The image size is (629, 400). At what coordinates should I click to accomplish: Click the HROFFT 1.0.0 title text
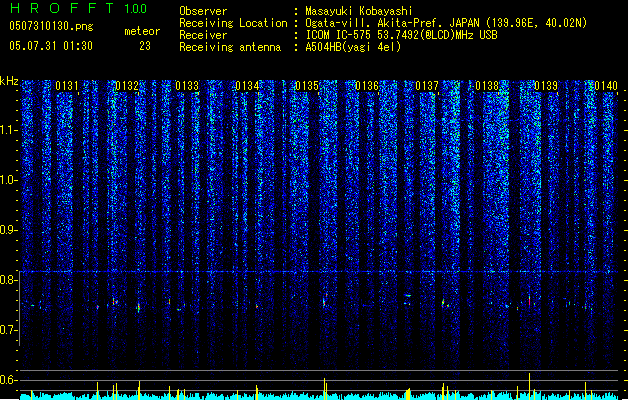78,8
